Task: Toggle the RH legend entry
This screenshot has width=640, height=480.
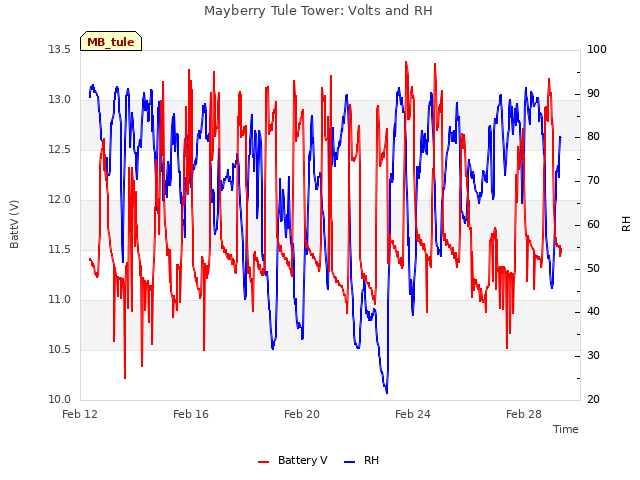Action: coord(362,460)
